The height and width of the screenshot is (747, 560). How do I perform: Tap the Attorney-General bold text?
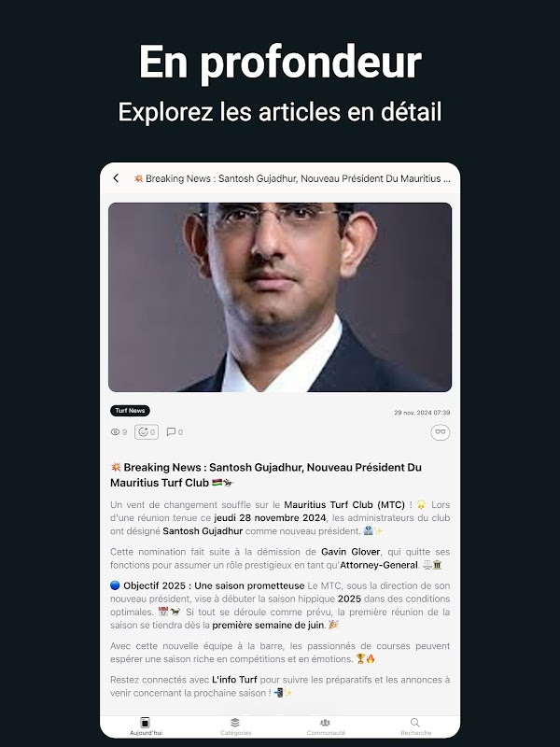click(379, 565)
